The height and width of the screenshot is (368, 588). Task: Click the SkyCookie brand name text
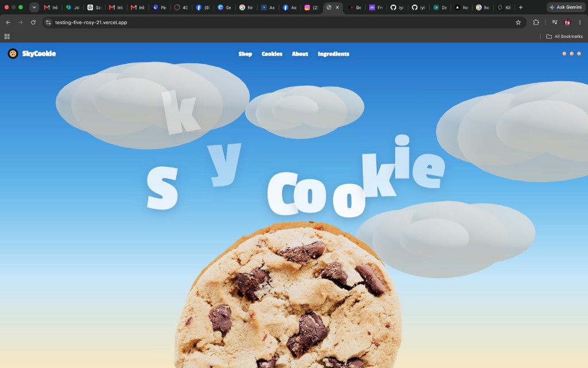(x=39, y=53)
